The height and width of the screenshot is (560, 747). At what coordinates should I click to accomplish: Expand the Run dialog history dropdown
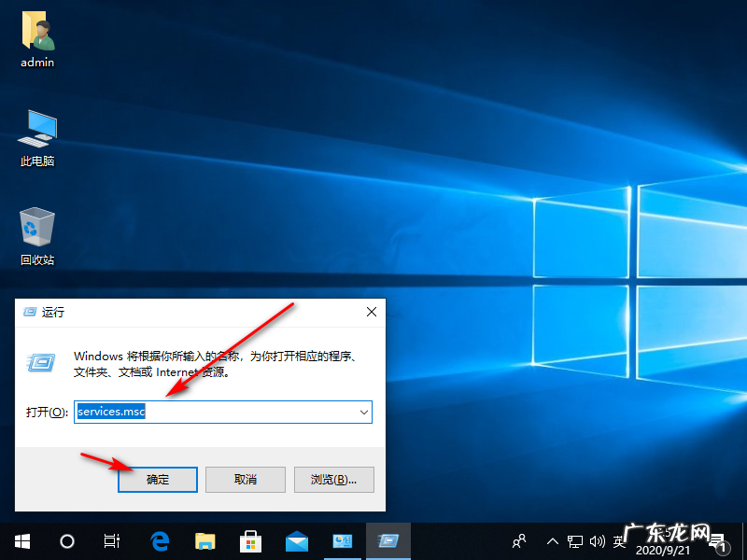[363, 412]
